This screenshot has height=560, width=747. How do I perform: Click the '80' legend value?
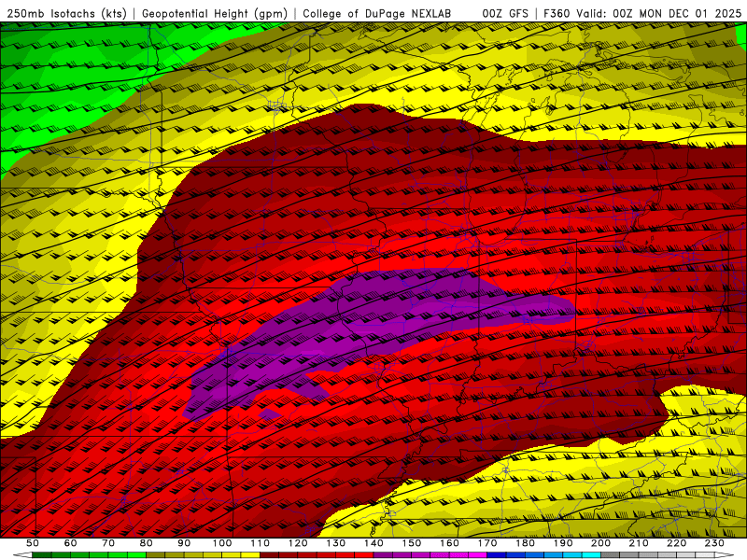pos(147,543)
